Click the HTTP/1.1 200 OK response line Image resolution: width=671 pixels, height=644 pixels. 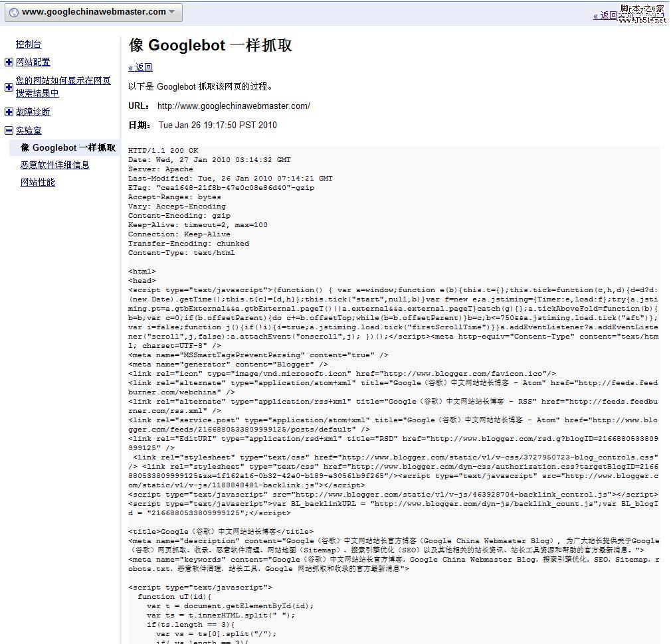click(163, 151)
